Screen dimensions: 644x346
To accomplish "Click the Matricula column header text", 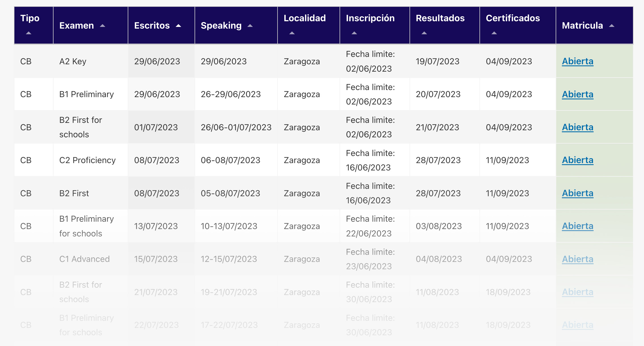I will click(x=582, y=25).
